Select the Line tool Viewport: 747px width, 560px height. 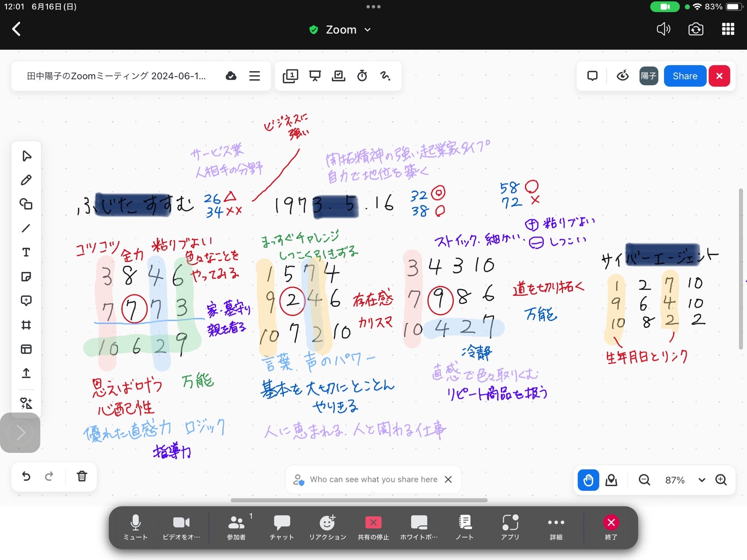point(26,228)
